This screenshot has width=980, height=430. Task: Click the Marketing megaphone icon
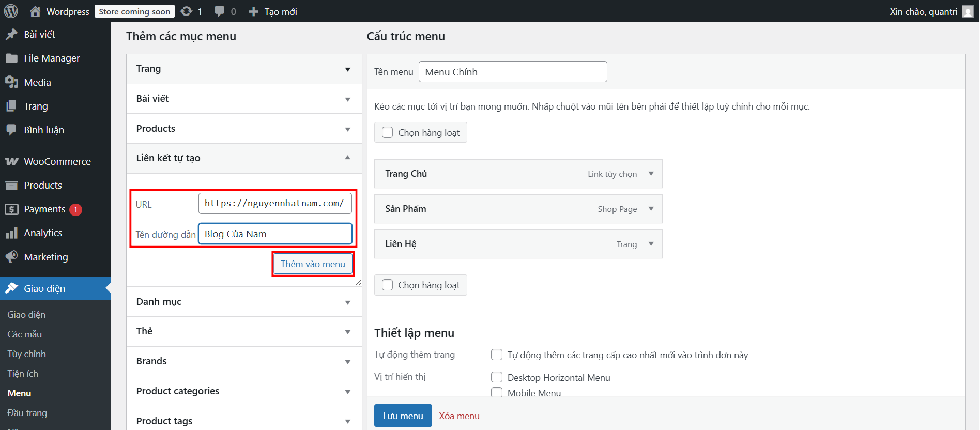(11, 257)
